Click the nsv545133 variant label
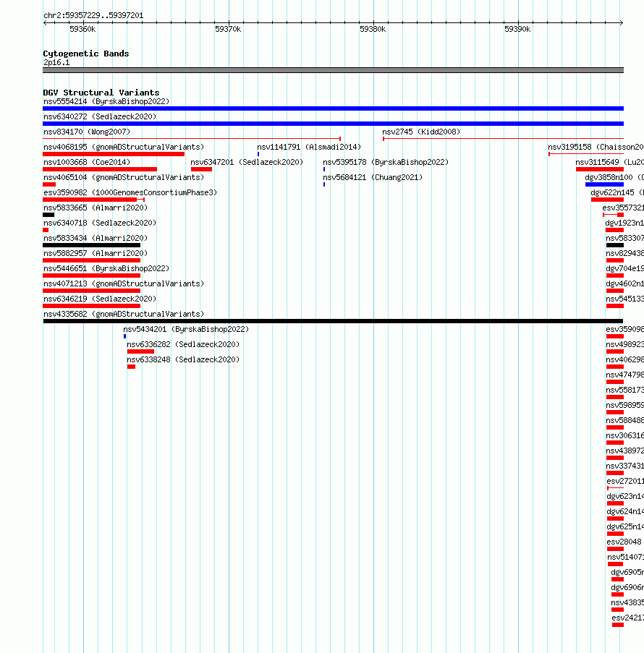Viewport: 644px width, 653px height. click(x=625, y=299)
